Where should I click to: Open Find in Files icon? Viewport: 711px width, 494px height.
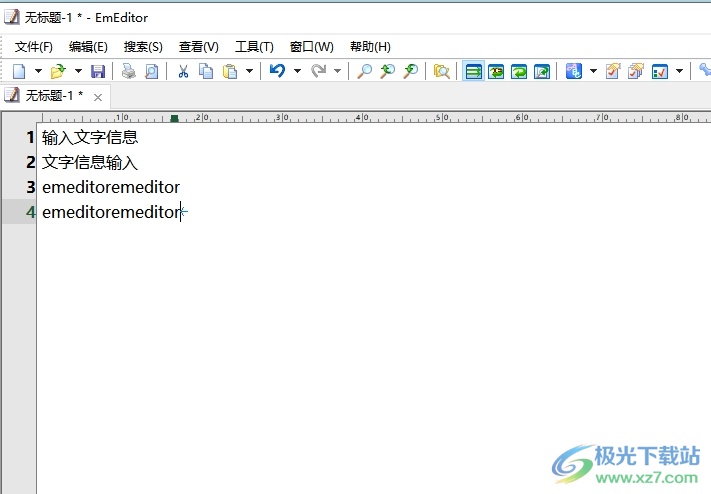[x=441, y=71]
